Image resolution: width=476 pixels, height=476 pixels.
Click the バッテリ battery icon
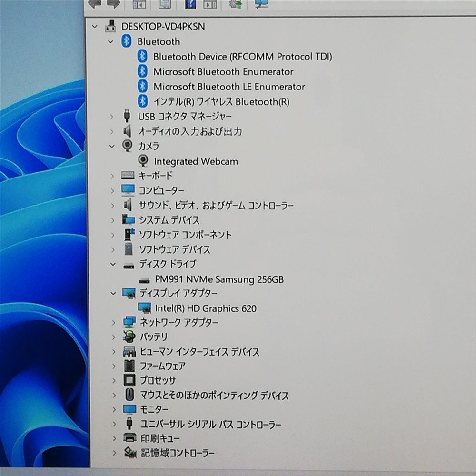click(x=129, y=337)
